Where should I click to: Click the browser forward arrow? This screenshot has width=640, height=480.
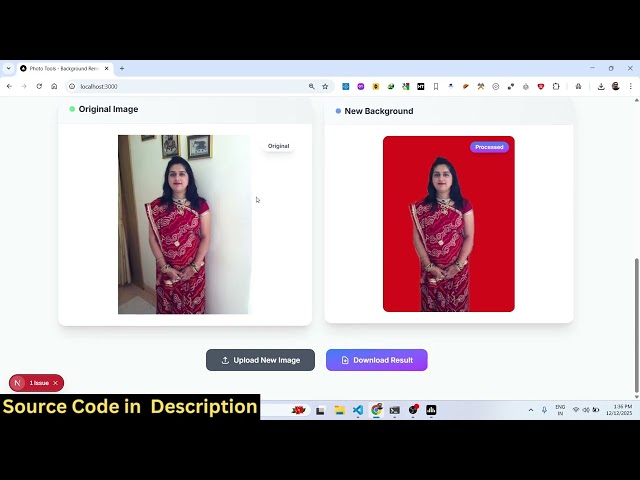coord(24,86)
